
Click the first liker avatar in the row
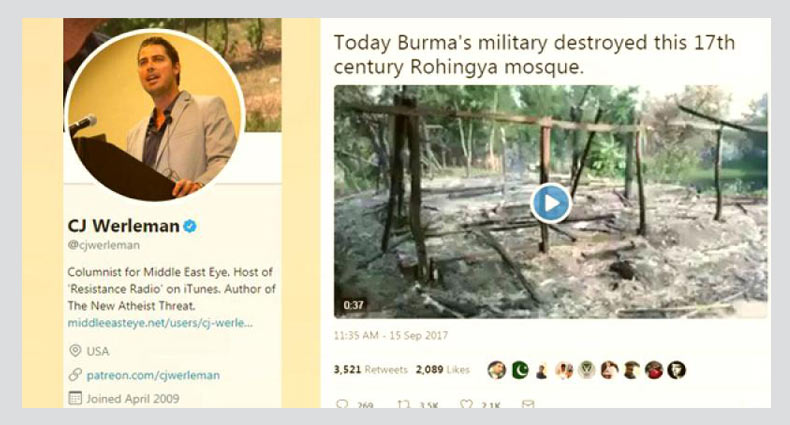pyautogui.click(x=497, y=370)
